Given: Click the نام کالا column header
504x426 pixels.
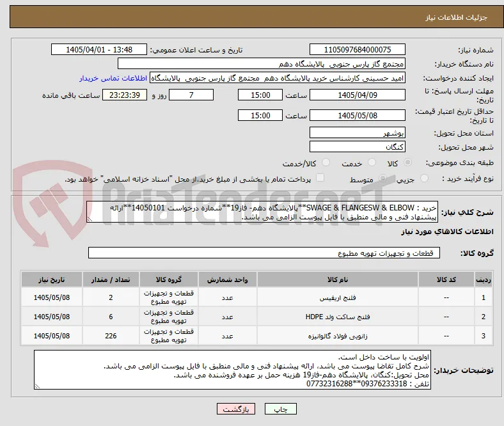Looking at the screenshot, I should [x=338, y=280].
